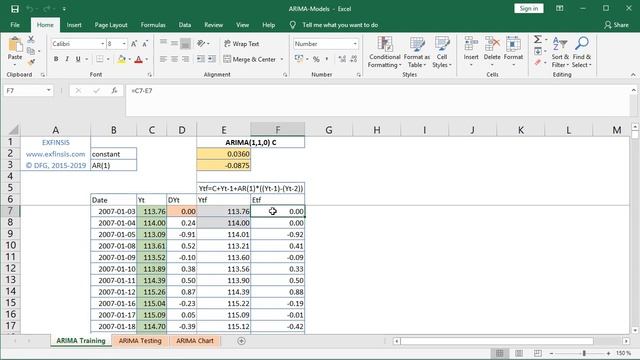Open the Font name dropdown
This screenshot has width=640, height=360.
[x=102, y=44]
